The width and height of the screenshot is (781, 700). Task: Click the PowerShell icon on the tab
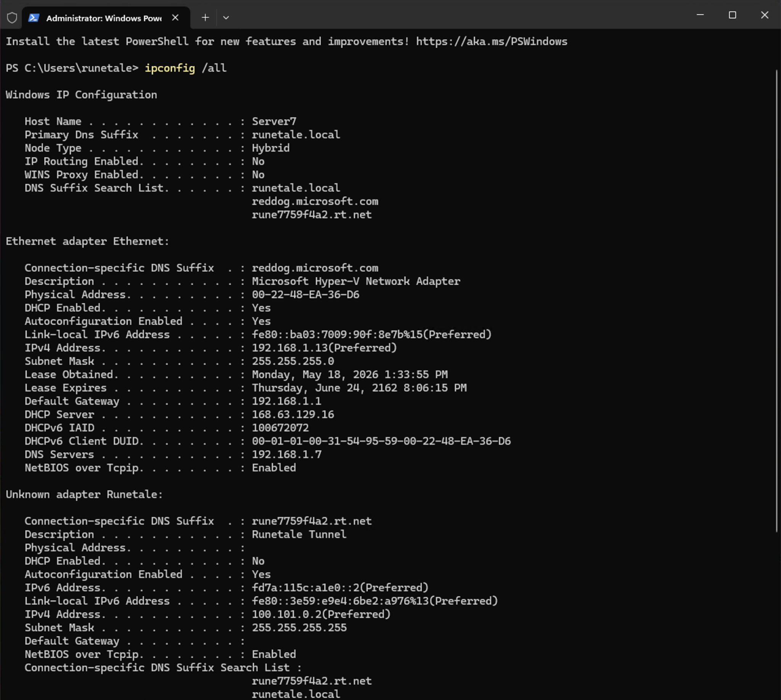tap(34, 18)
